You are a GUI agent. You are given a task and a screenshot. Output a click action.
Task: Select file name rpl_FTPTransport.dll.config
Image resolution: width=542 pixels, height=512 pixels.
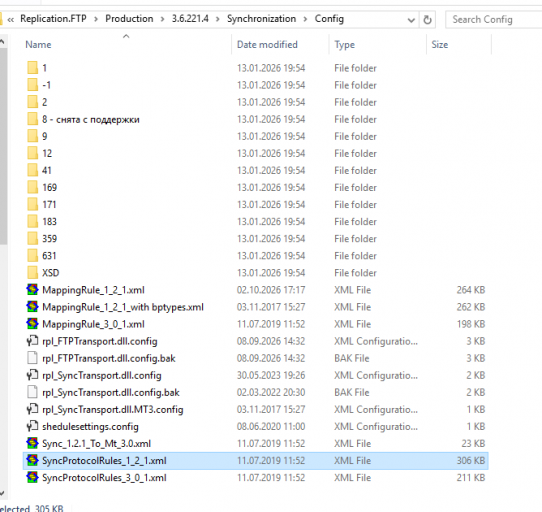pos(100,341)
